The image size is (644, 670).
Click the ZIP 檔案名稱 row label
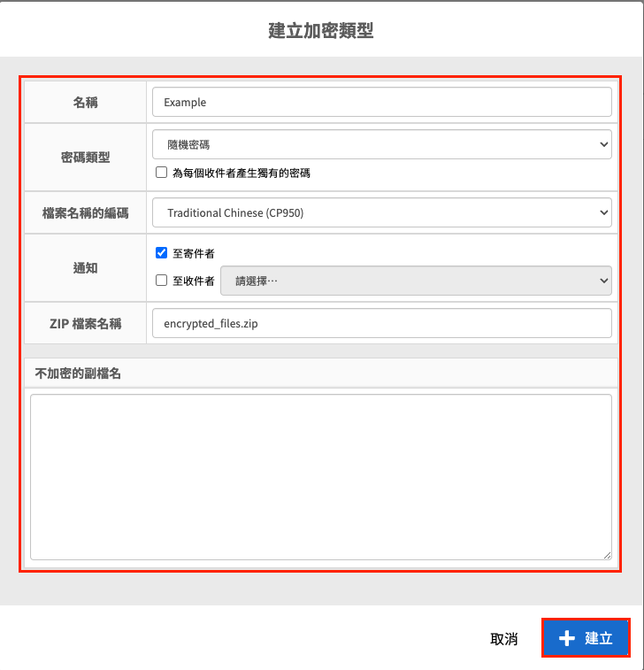86,323
